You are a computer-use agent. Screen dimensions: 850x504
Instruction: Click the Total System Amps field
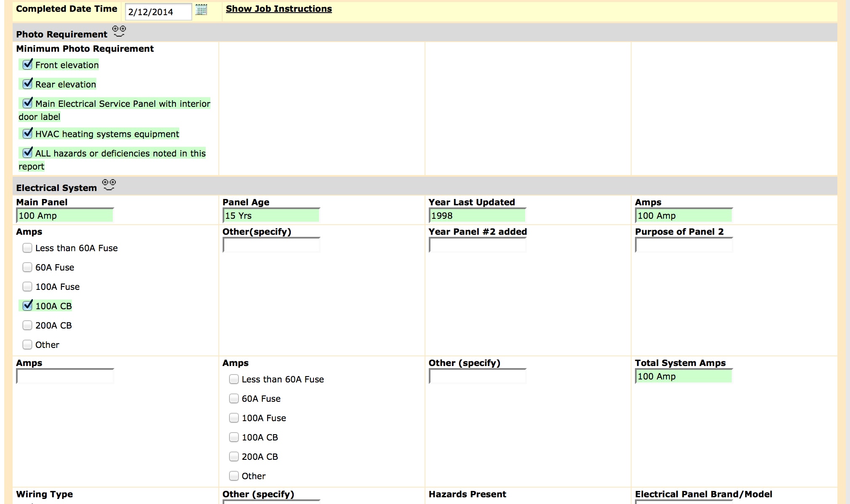(x=684, y=376)
